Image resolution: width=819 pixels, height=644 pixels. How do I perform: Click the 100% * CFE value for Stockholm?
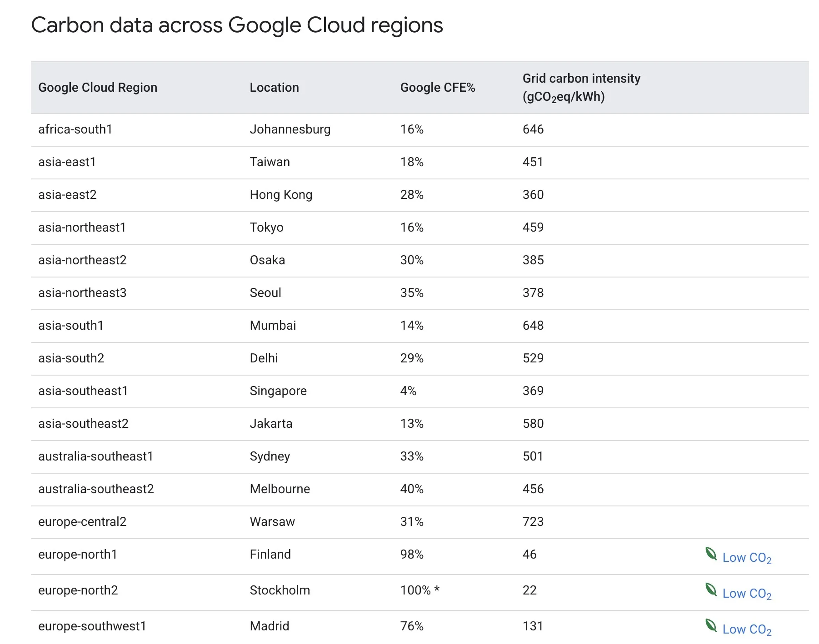pos(419,590)
